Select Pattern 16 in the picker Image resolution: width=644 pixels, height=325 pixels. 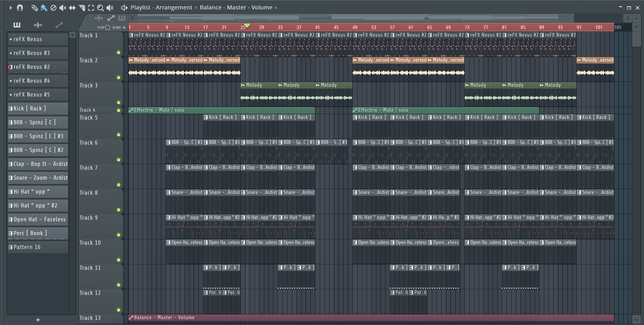pyautogui.click(x=38, y=247)
